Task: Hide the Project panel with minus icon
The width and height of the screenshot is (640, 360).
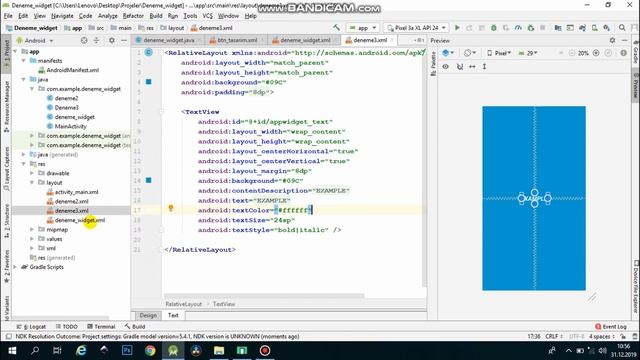Action: tap(124, 40)
